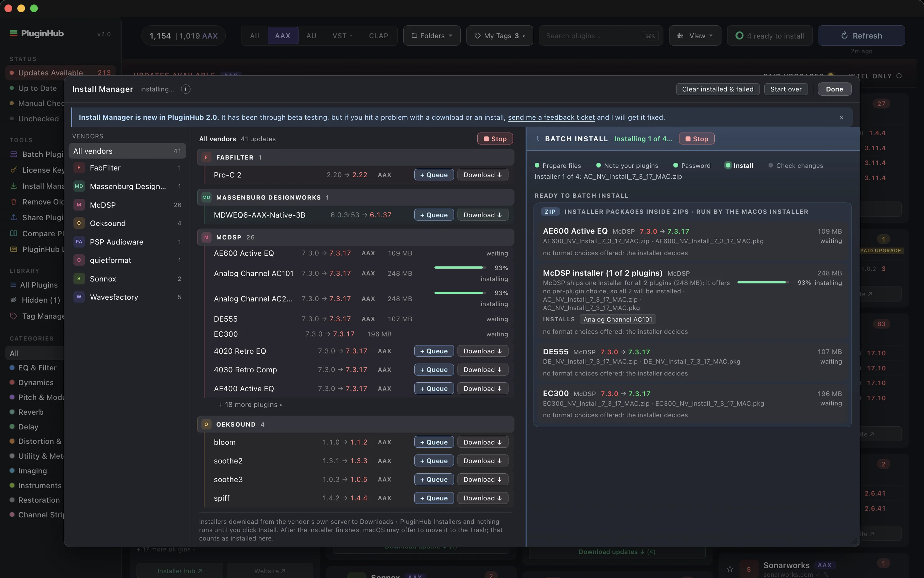This screenshot has height=578, width=924.
Task: Select the FabFilter badge in the vendors list
Action: (x=79, y=168)
